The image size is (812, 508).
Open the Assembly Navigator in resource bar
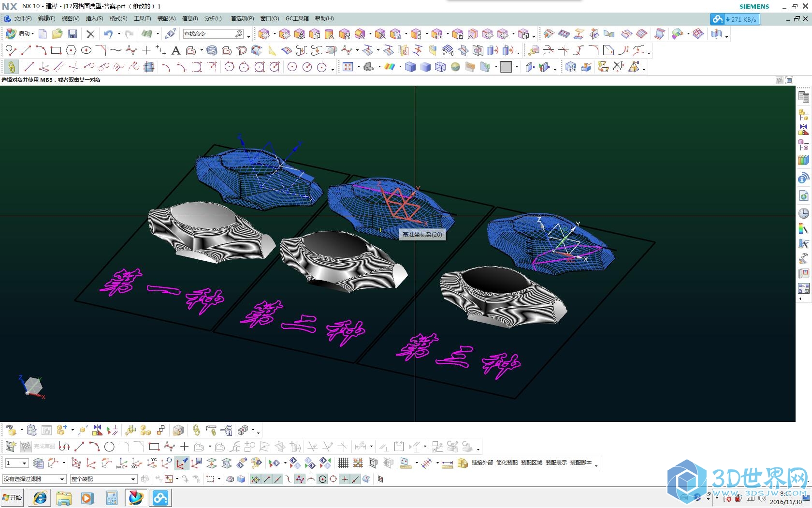coord(803,115)
